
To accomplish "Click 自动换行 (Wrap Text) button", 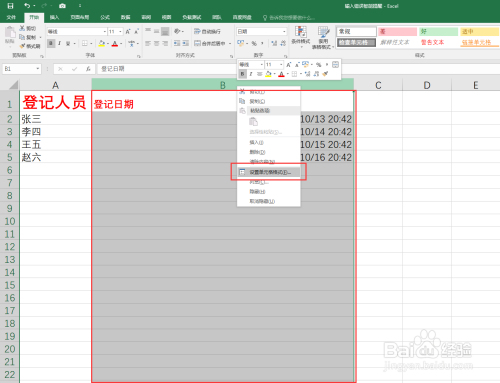I will pyautogui.click(x=207, y=31).
